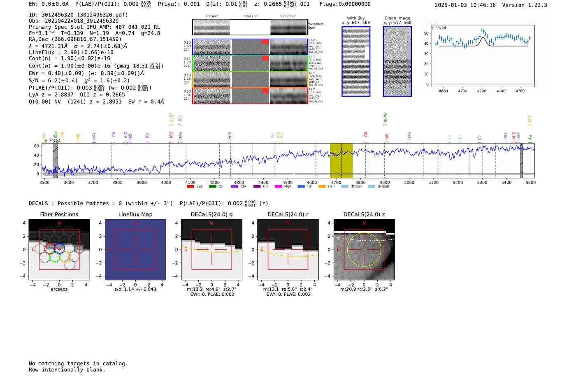This screenshot has width=576, height=392.
Task: Click the green OII legend swatch
Action: coord(213,187)
